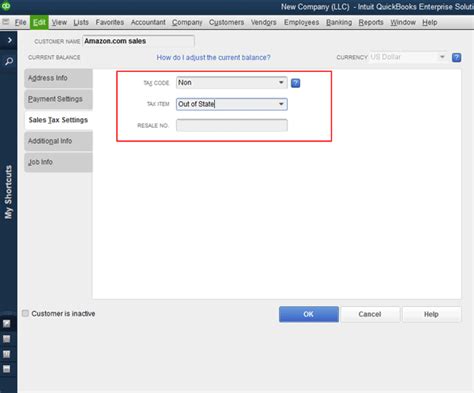
Task: Click the fourth shortcut icon at sidebar bottom
Action: [6, 369]
